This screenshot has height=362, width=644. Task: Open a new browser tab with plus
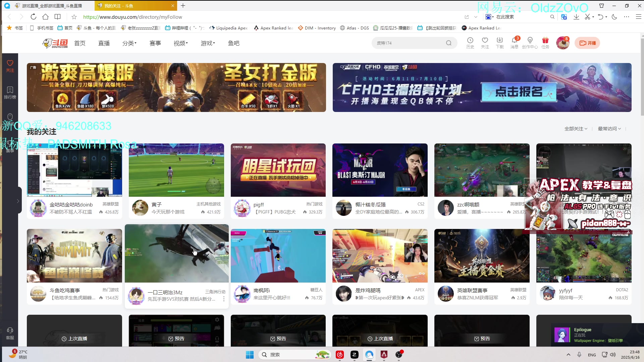(183, 6)
